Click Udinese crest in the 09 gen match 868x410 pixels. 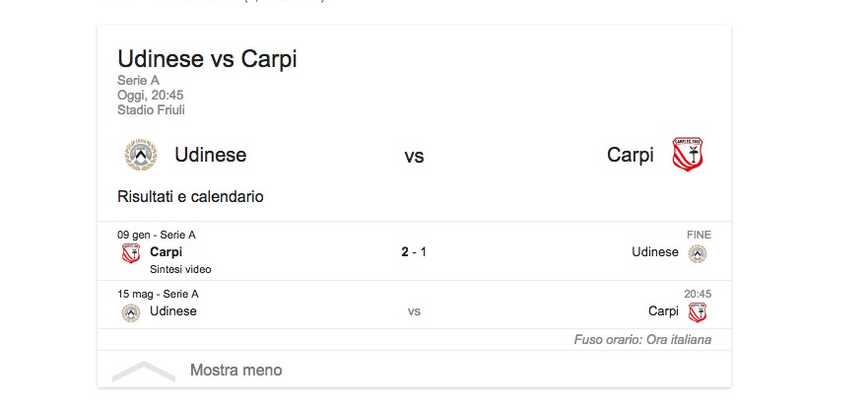point(698,253)
